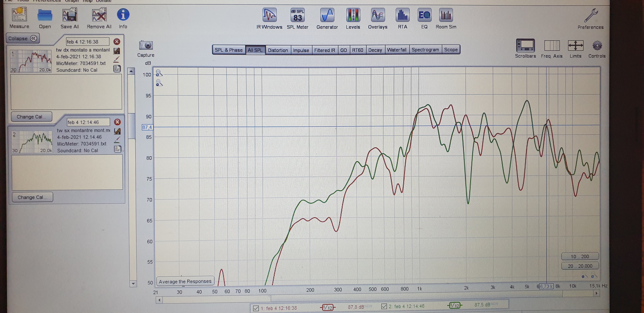Click horizontal scrollbar left arrow
This screenshot has height=313, width=644.
click(159, 300)
